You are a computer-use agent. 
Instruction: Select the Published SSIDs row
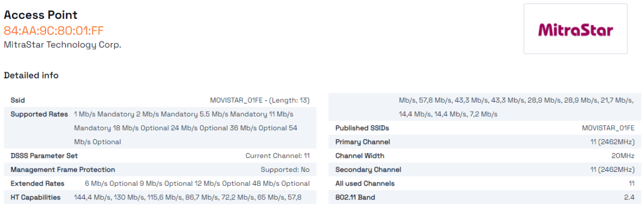coord(485,128)
